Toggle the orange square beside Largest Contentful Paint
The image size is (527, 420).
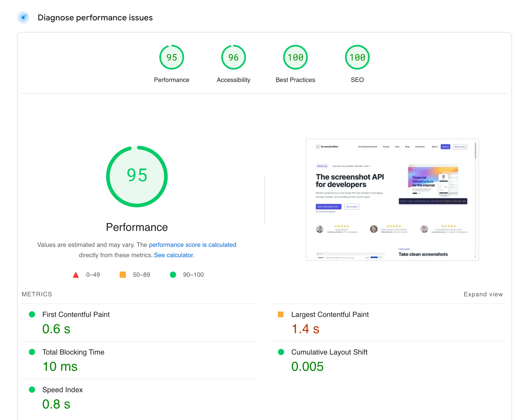coord(281,314)
